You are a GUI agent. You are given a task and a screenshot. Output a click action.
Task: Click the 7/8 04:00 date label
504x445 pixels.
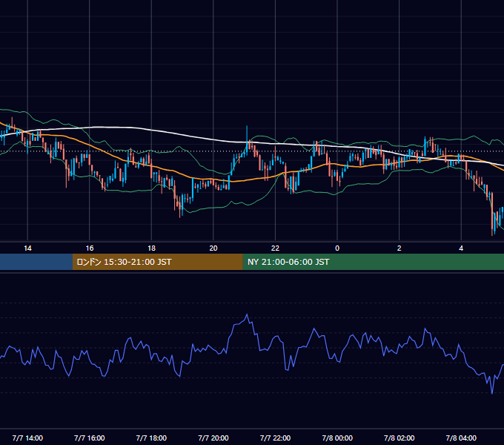click(x=461, y=438)
